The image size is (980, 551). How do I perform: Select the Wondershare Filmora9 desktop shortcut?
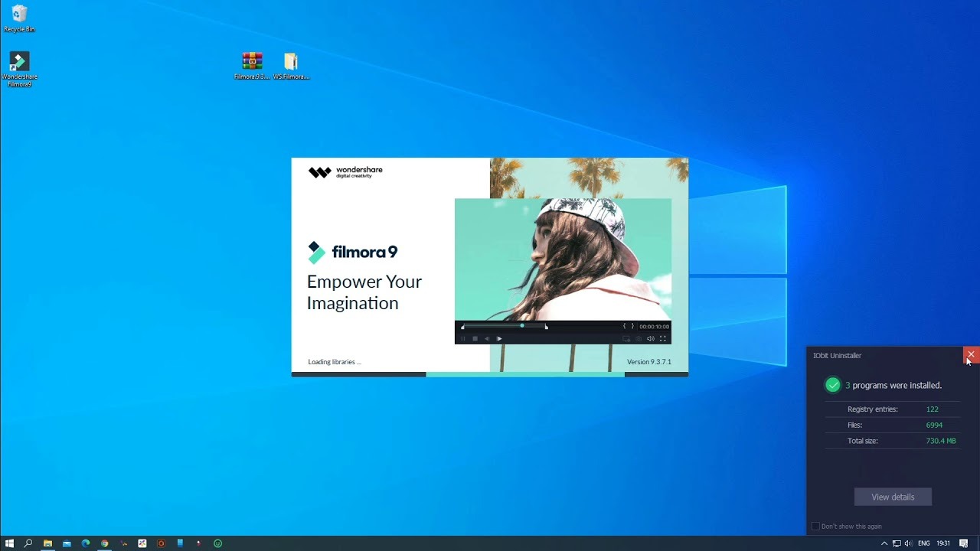[x=19, y=64]
